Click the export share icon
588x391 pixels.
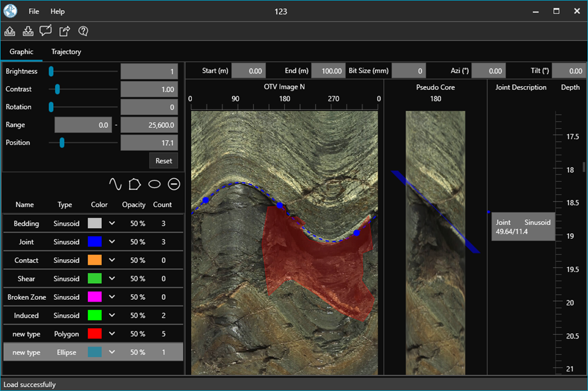pos(65,31)
